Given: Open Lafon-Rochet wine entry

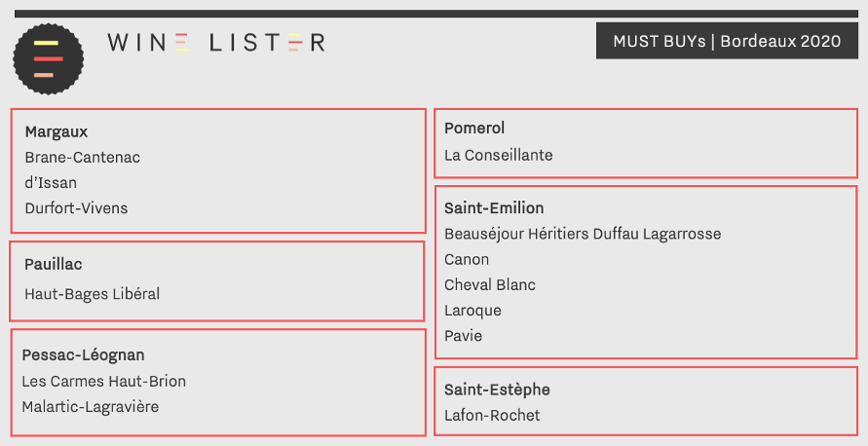Looking at the screenshot, I should click(x=492, y=416).
